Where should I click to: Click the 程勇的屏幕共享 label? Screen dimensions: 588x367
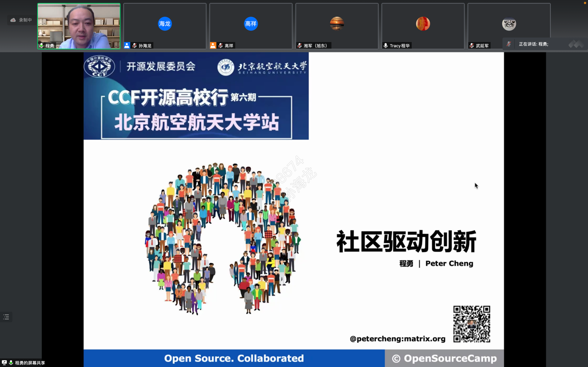pos(30,363)
